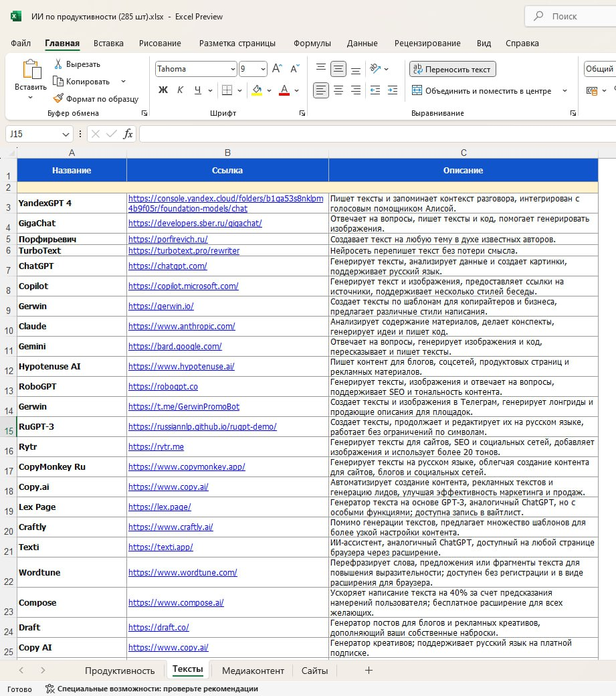Open the Формулы tab
The height and width of the screenshot is (696, 616).
[312, 43]
